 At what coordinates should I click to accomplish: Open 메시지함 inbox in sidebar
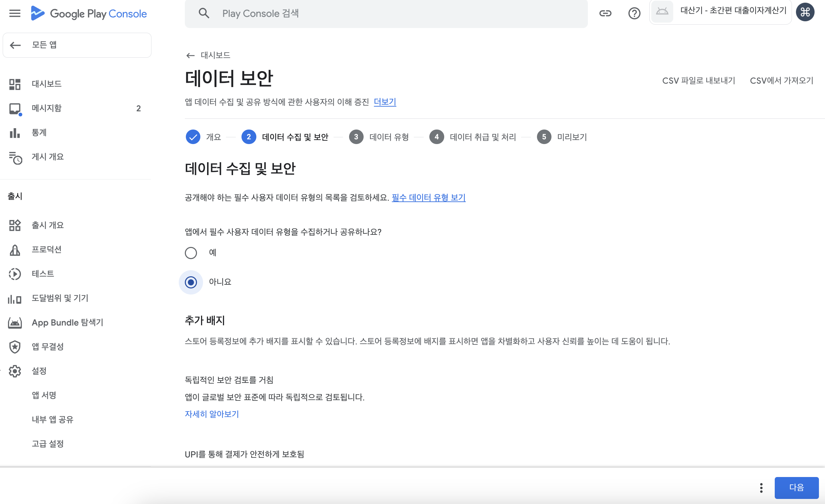[x=47, y=108]
